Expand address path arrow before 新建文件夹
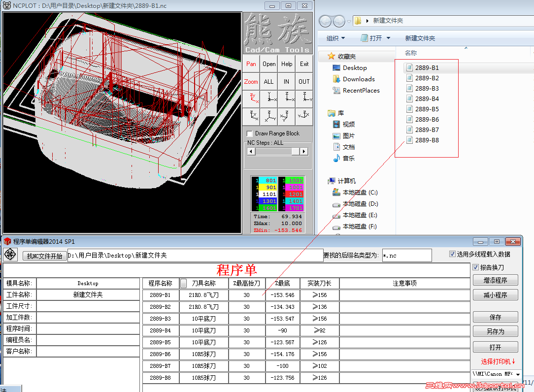Image resolution: width=534 pixels, height=392 pixels. 367,21
